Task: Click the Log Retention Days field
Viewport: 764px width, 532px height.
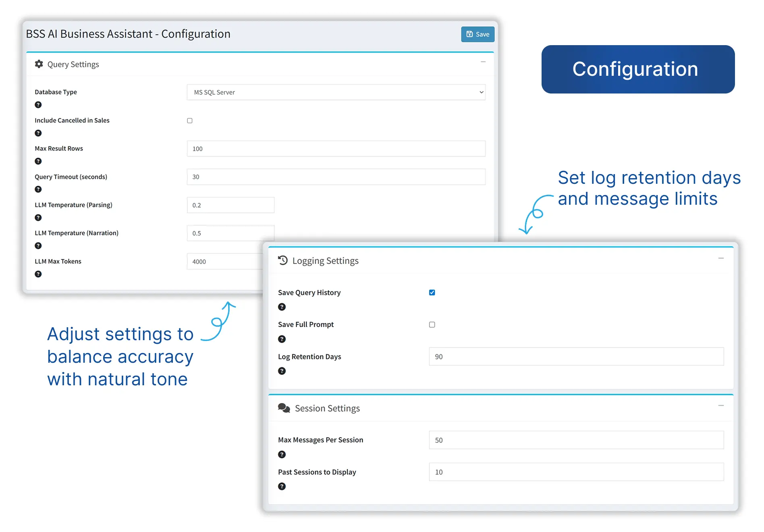Action: [576, 357]
